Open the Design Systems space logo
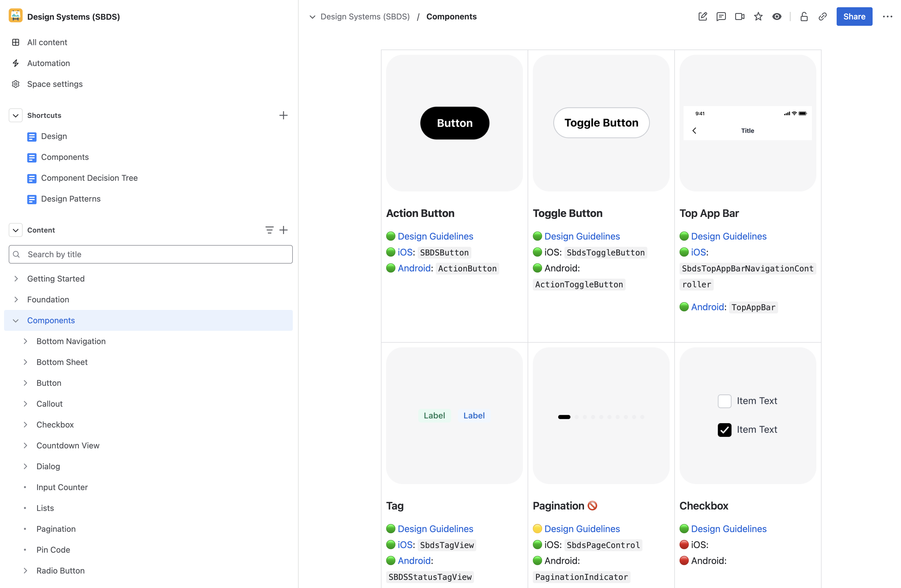This screenshot has height=588, width=901. tap(16, 16)
